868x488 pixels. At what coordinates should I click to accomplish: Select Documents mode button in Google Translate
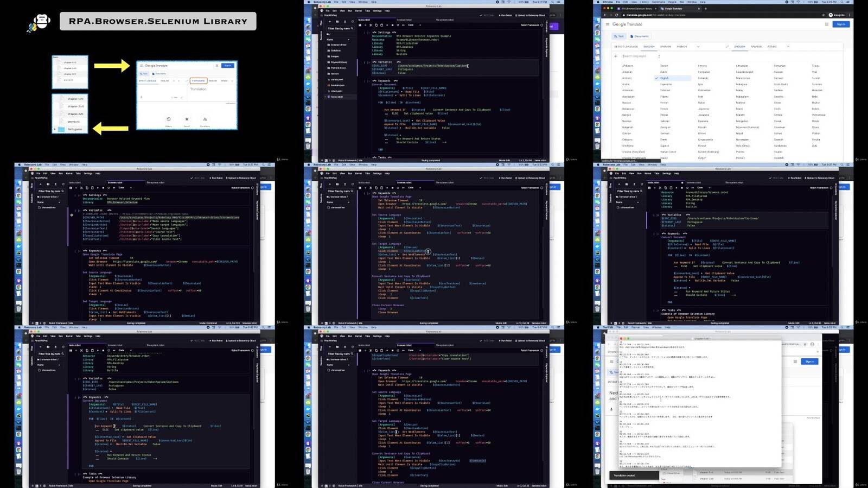coord(640,36)
